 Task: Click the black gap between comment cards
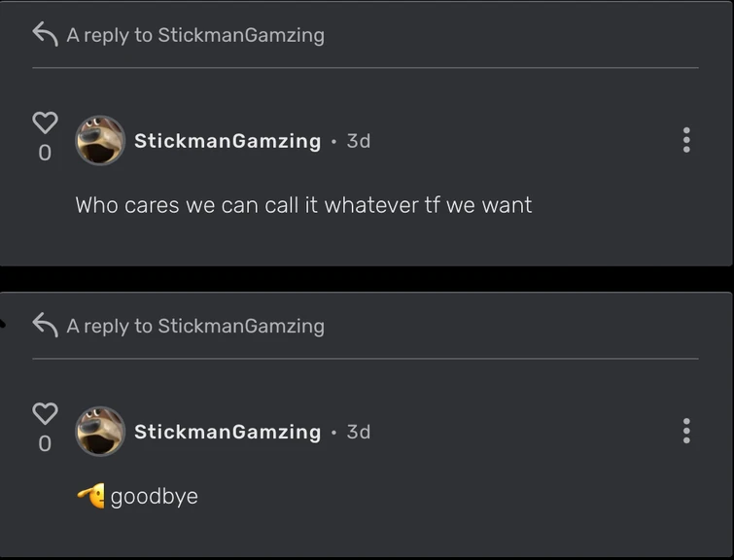tap(367, 279)
